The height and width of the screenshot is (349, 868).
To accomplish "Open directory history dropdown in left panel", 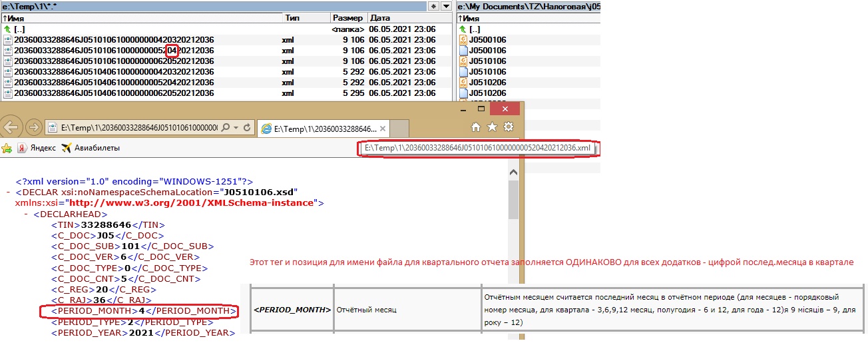I will coord(446,6).
